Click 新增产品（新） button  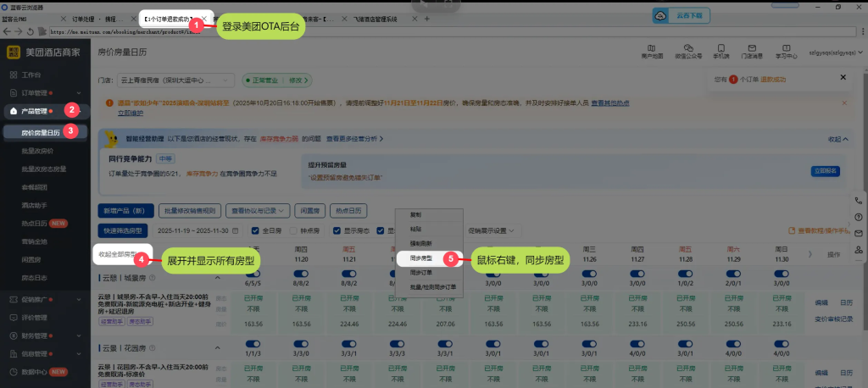pos(126,210)
